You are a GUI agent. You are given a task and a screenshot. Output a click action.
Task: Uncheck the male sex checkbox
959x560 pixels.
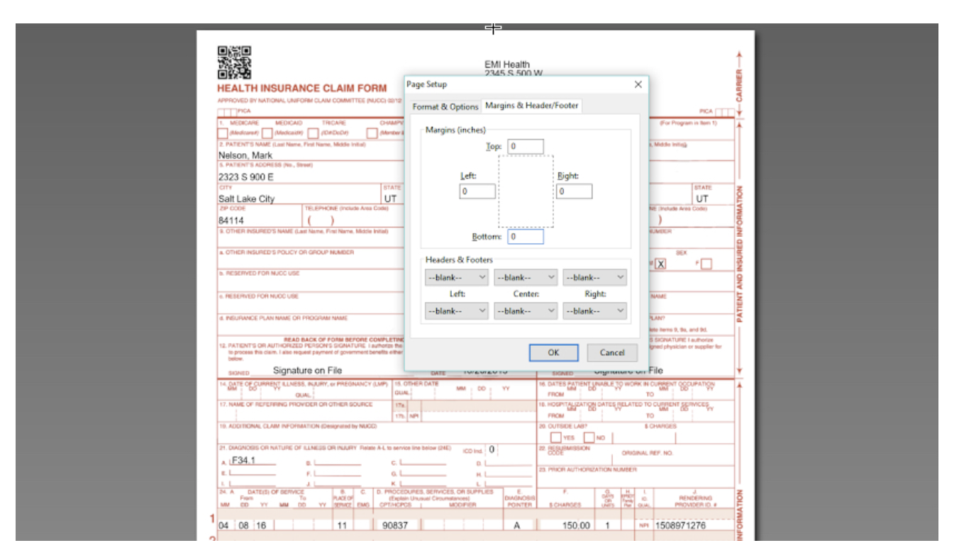click(x=660, y=263)
